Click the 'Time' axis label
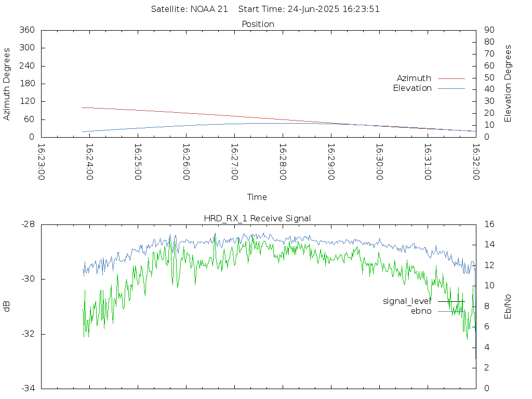This screenshot has width=532, height=399. point(257,197)
